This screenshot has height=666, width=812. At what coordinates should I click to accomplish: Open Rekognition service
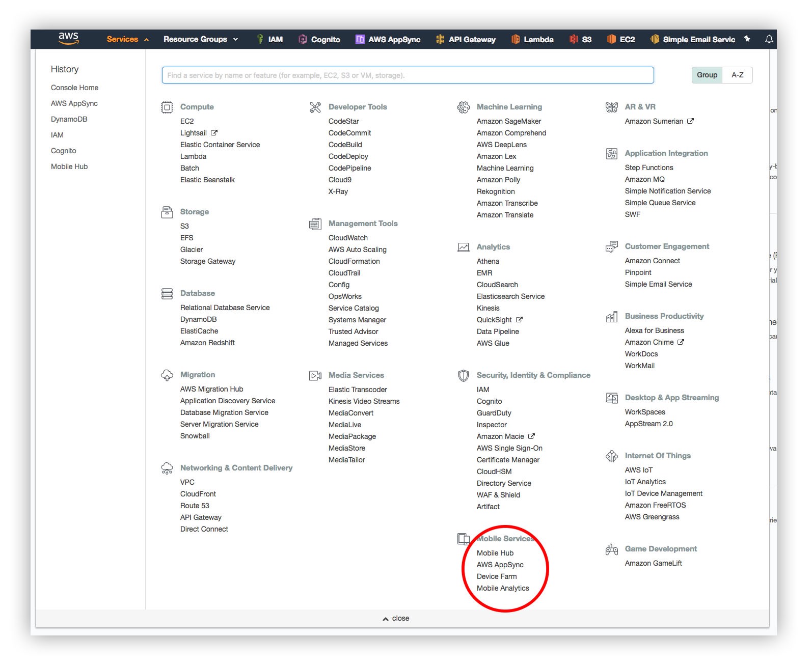click(496, 191)
